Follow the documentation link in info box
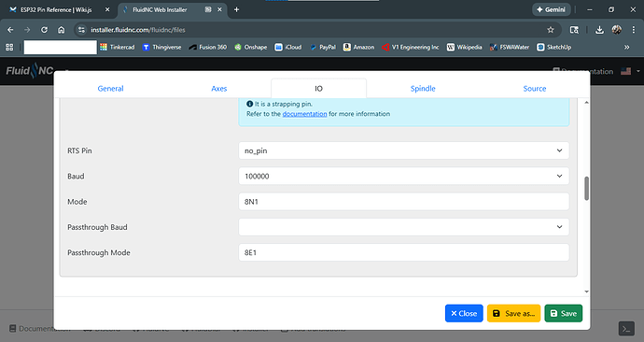 pyautogui.click(x=304, y=114)
